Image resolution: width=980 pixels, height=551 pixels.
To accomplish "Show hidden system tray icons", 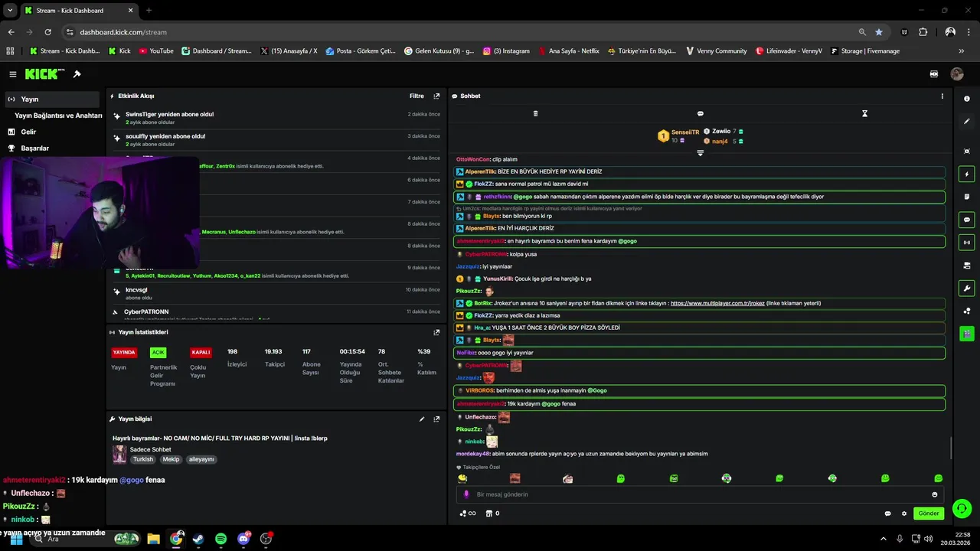I will coord(883,539).
